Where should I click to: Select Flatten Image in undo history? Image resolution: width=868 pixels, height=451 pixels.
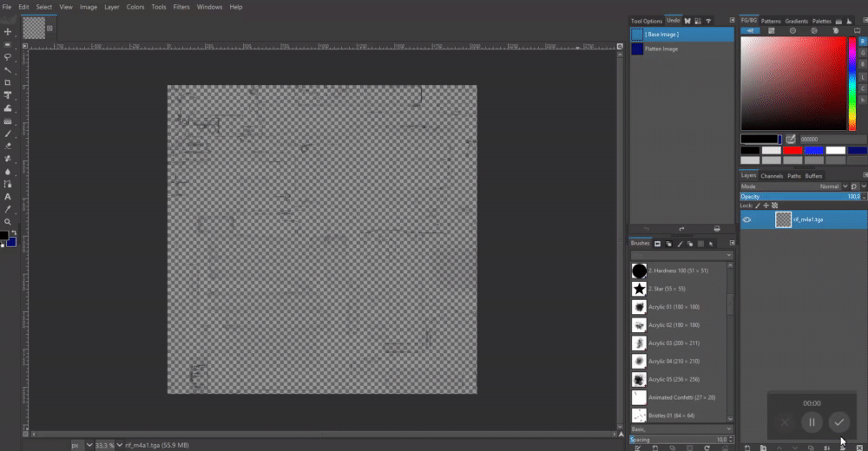(661, 49)
